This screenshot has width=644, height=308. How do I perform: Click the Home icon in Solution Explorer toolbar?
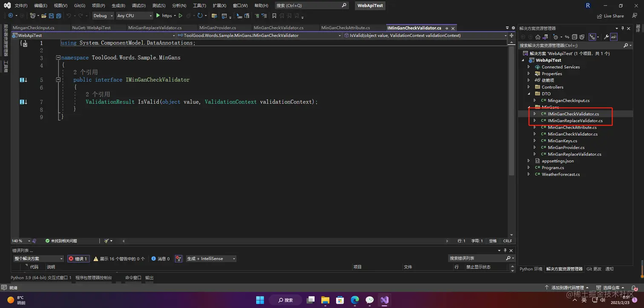(x=538, y=37)
